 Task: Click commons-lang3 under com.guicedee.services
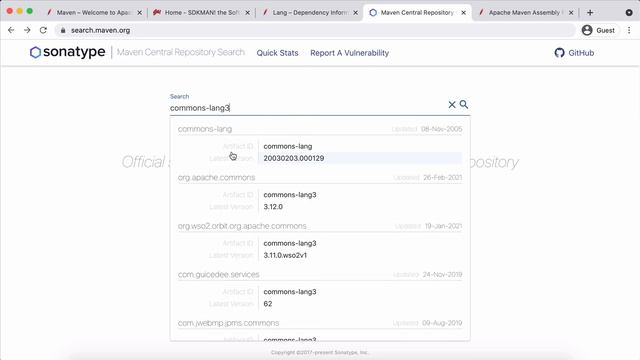click(290, 292)
